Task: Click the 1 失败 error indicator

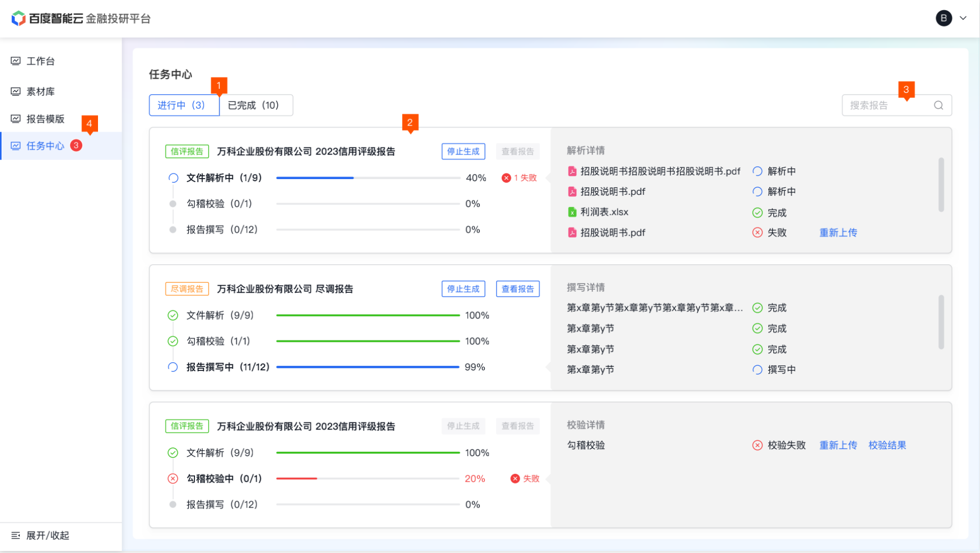Action: [x=520, y=178]
